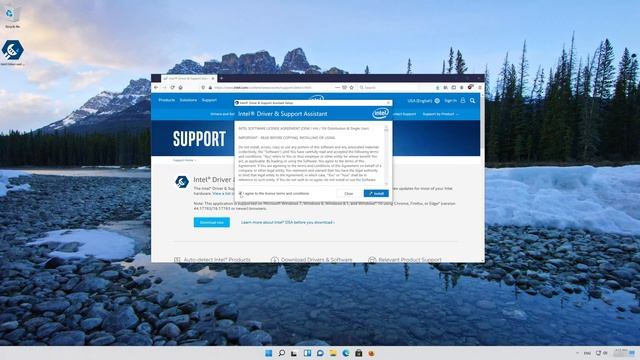Click the pocket/reader icon in address bar
640x360 pixels.
coord(344,87)
